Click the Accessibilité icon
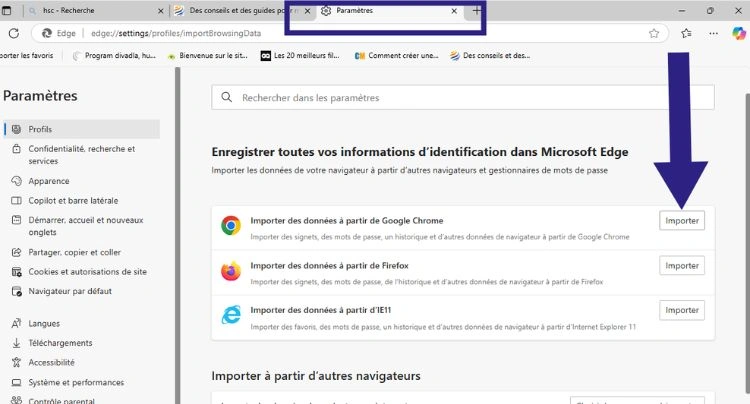The height and width of the screenshot is (404, 750). pos(16,362)
